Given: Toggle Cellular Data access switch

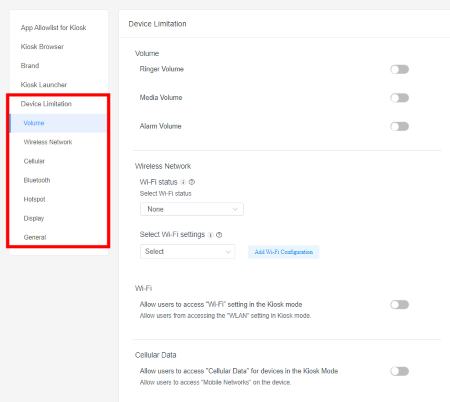Looking at the screenshot, I should pyautogui.click(x=399, y=371).
